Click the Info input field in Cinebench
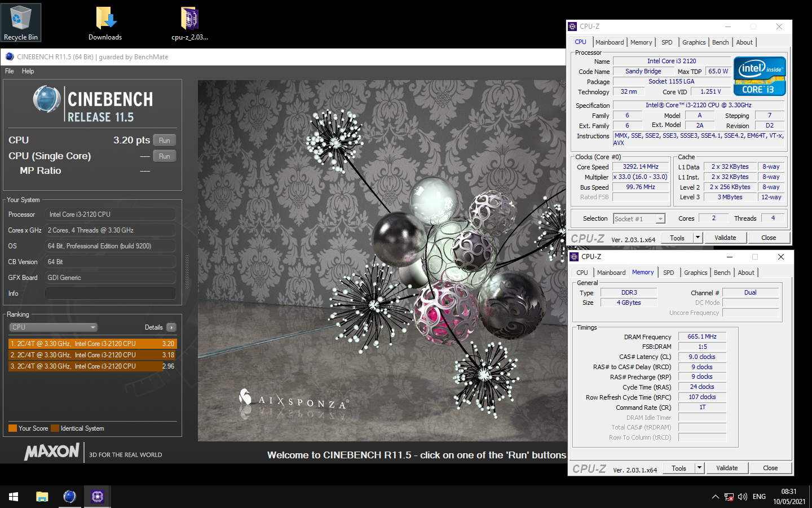 [x=110, y=294]
